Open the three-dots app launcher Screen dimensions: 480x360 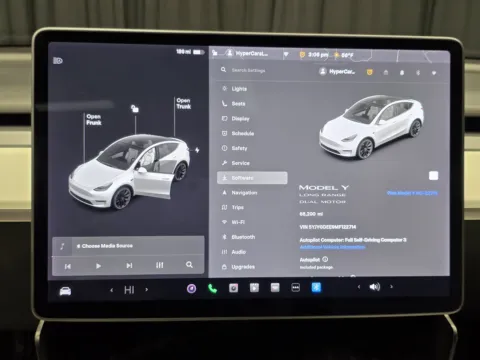click(296, 287)
